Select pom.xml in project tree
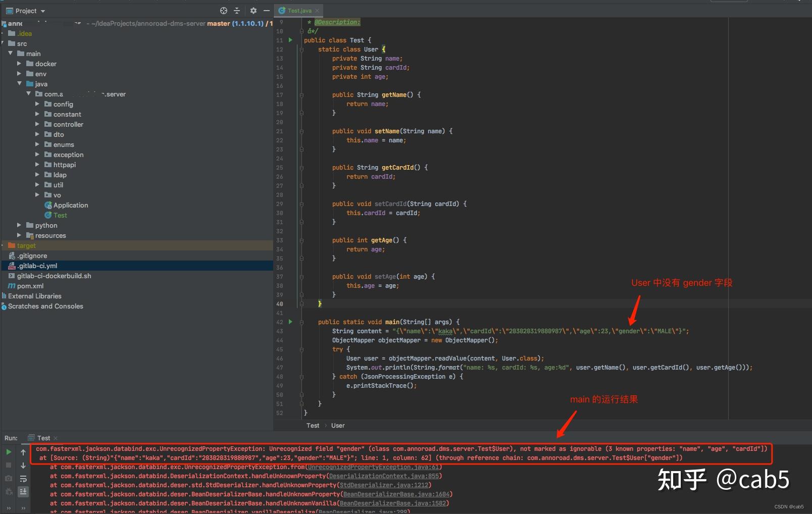The width and height of the screenshot is (812, 514). [x=30, y=286]
